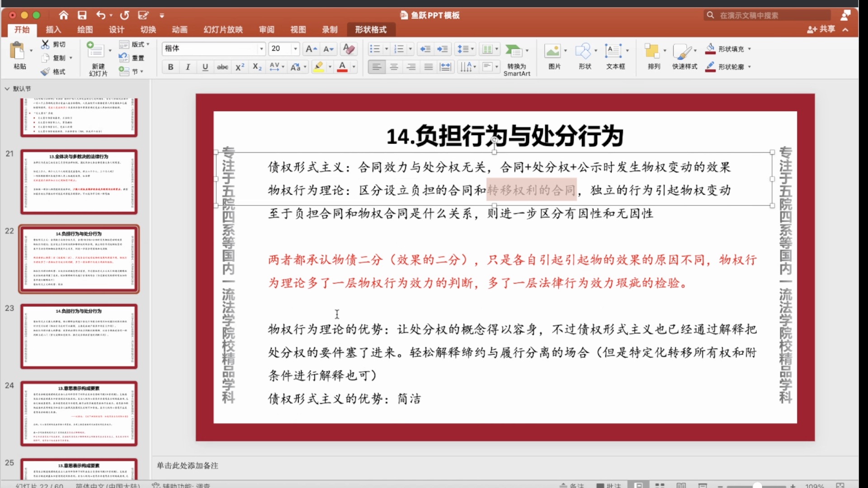The height and width of the screenshot is (488, 868).
Task: Click the Quick Styles (快速样式) icon
Action: pyautogui.click(x=682, y=51)
